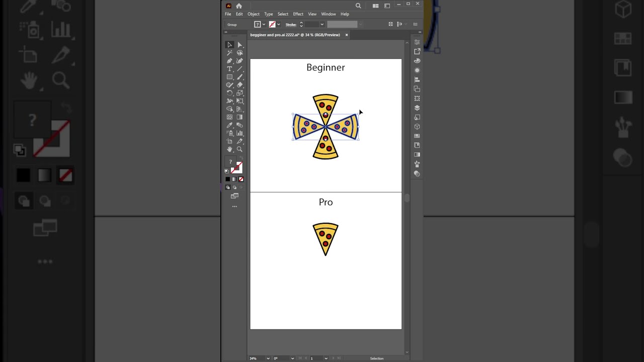Viewport: 644px width, 362px height.
Task: Select the Scale tool
Action: (x=239, y=93)
